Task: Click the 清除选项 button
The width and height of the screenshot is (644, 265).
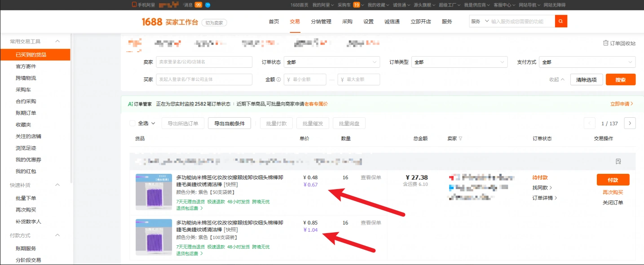Action: coord(587,79)
